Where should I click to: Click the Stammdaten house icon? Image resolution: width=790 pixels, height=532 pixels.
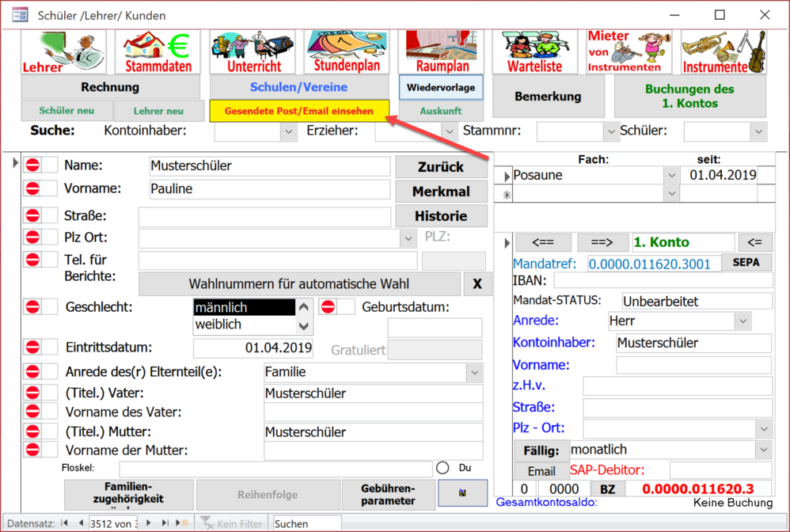tap(158, 52)
